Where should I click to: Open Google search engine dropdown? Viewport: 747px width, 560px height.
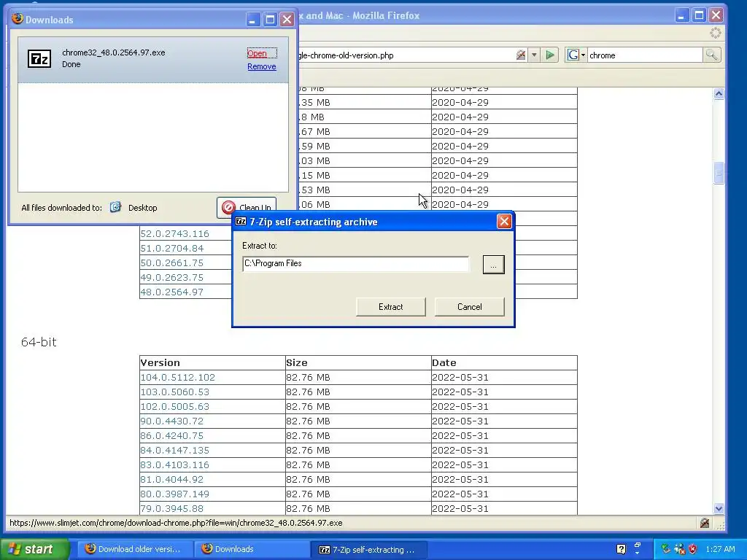[576, 55]
